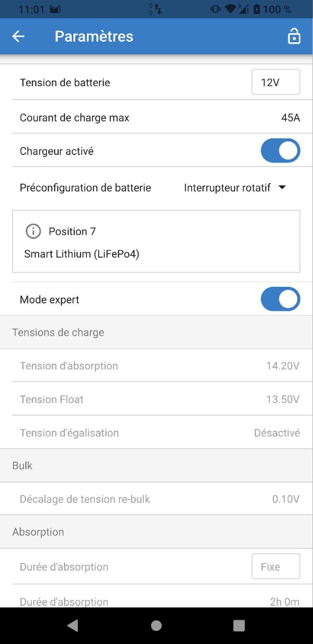Tap the Décalage de tension re-bulk row

click(156, 499)
